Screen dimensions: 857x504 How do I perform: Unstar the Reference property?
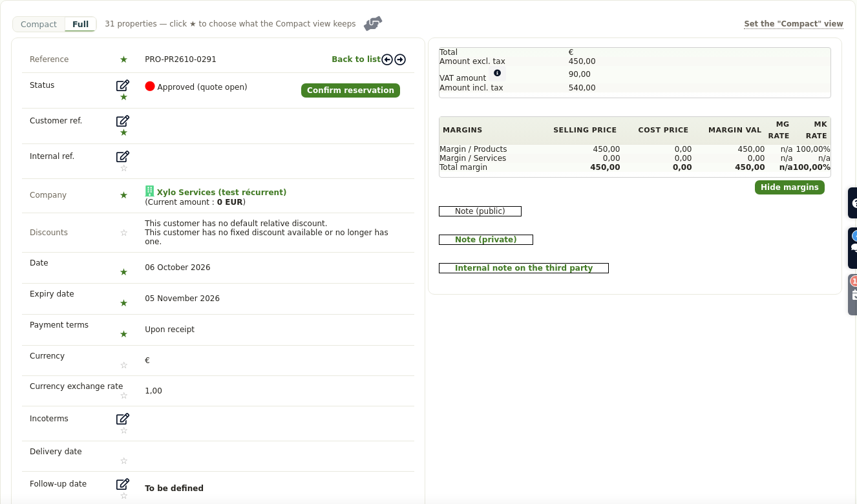[123, 59]
